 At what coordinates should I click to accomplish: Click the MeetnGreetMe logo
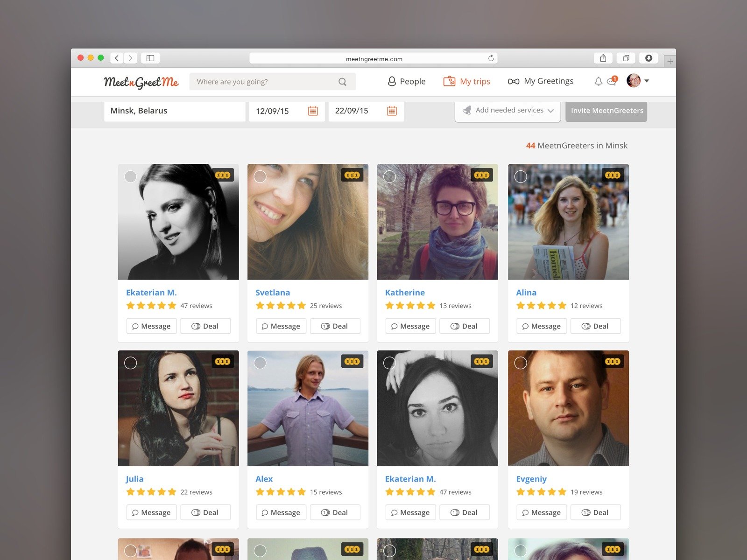141,82
